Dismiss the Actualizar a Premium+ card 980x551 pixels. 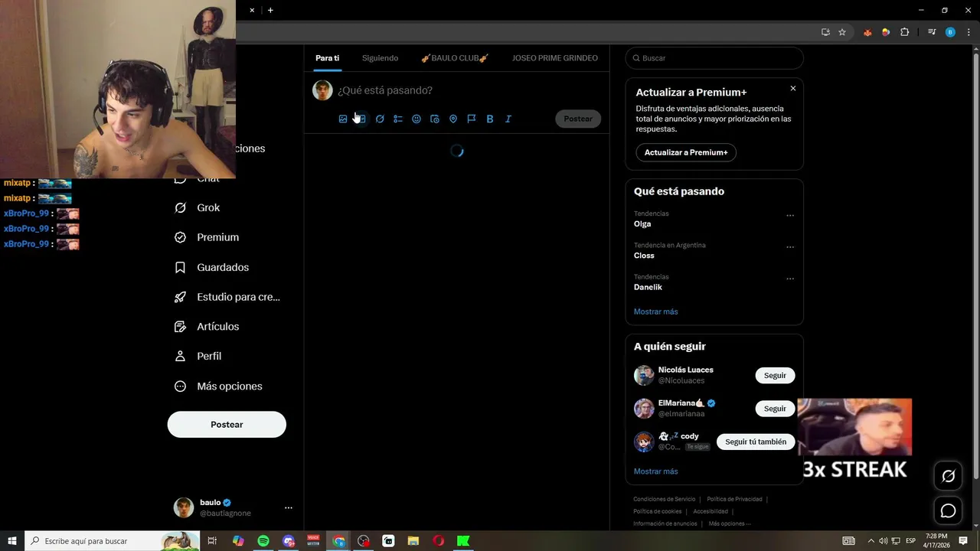click(x=793, y=88)
